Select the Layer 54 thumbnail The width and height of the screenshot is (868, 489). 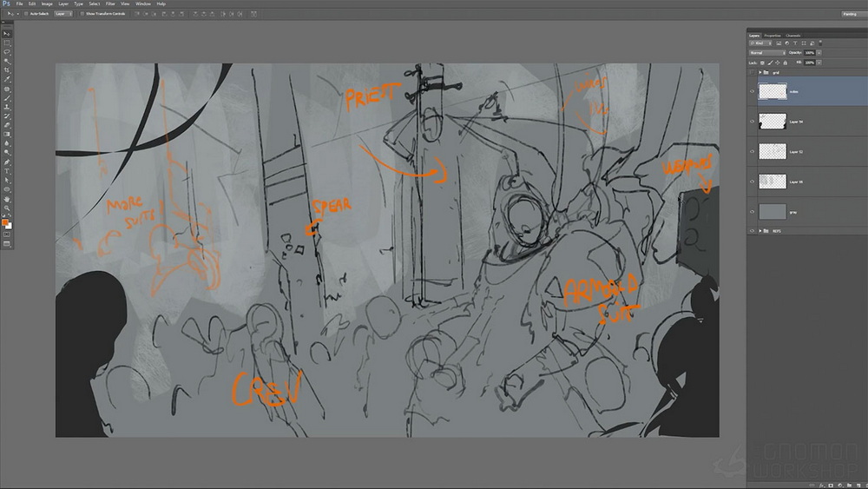coord(773,122)
